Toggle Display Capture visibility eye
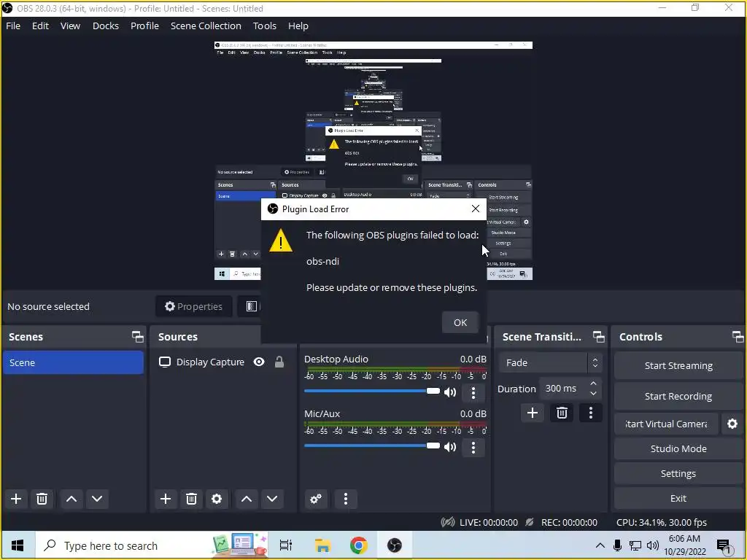The image size is (747, 560). [x=259, y=362]
